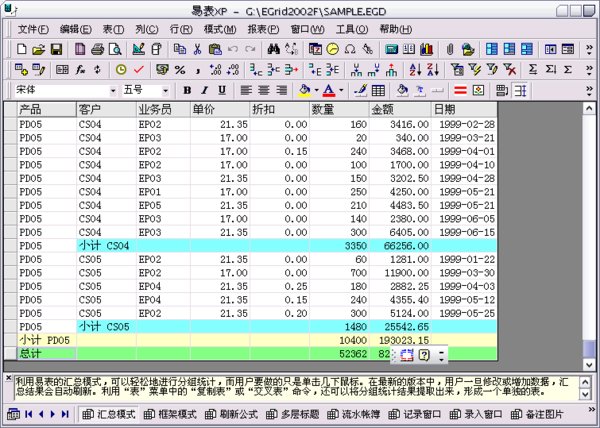Click the fx formula icon
600x428 pixels.
click(x=81, y=69)
